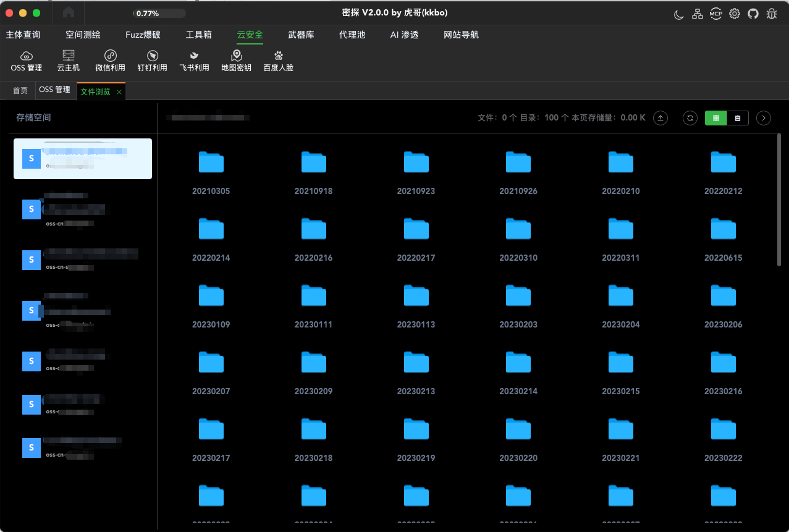Open folder 20220210

click(621, 172)
